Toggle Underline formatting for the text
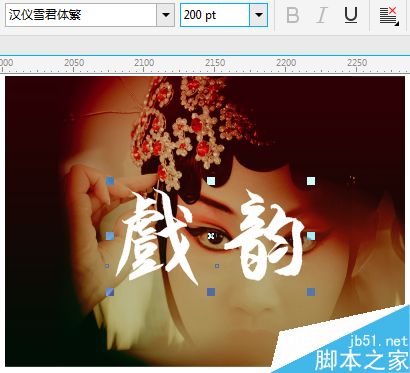 pos(351,15)
